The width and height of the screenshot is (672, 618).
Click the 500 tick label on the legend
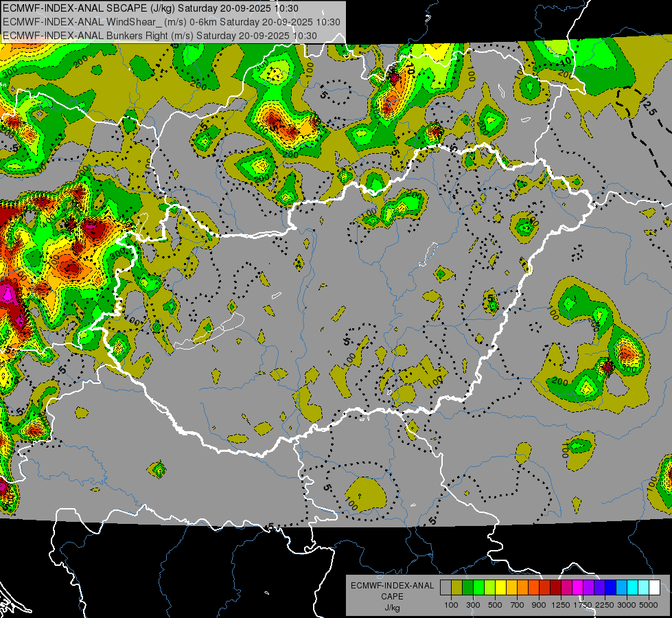pos(495,605)
